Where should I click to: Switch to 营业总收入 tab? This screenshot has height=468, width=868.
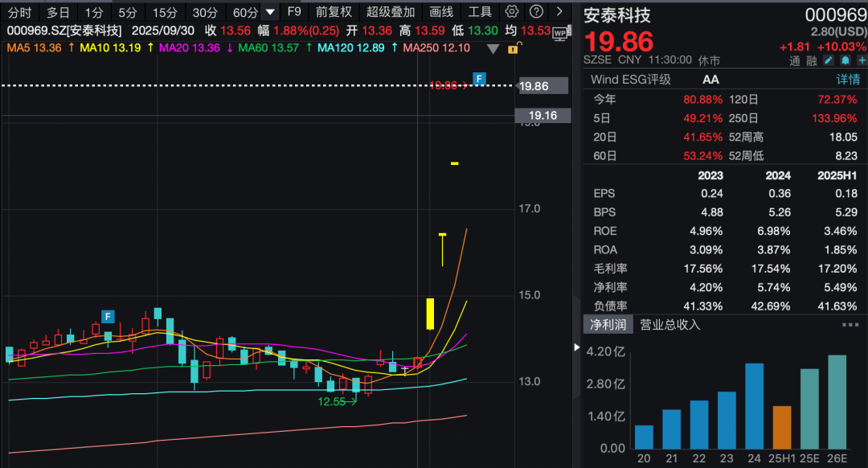click(x=669, y=325)
